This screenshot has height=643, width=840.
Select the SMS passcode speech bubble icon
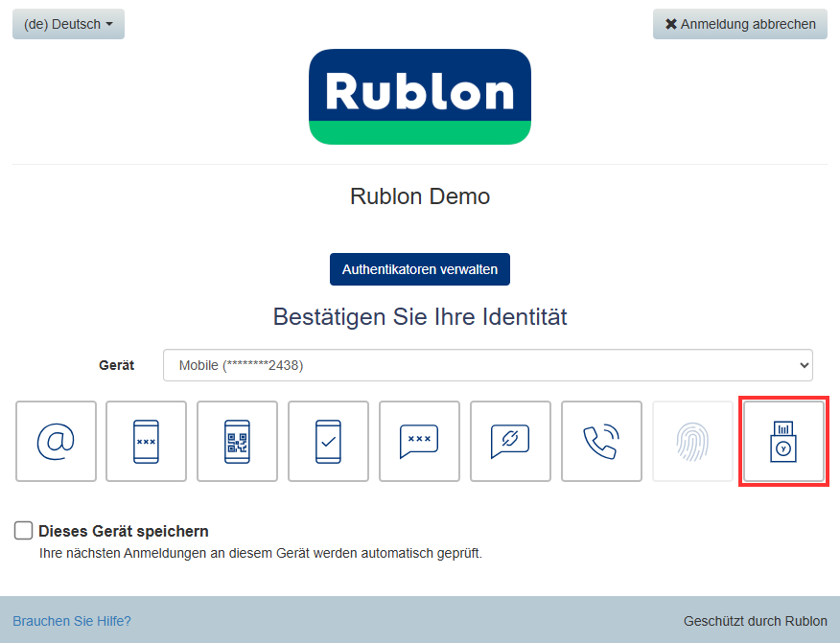[x=419, y=441]
